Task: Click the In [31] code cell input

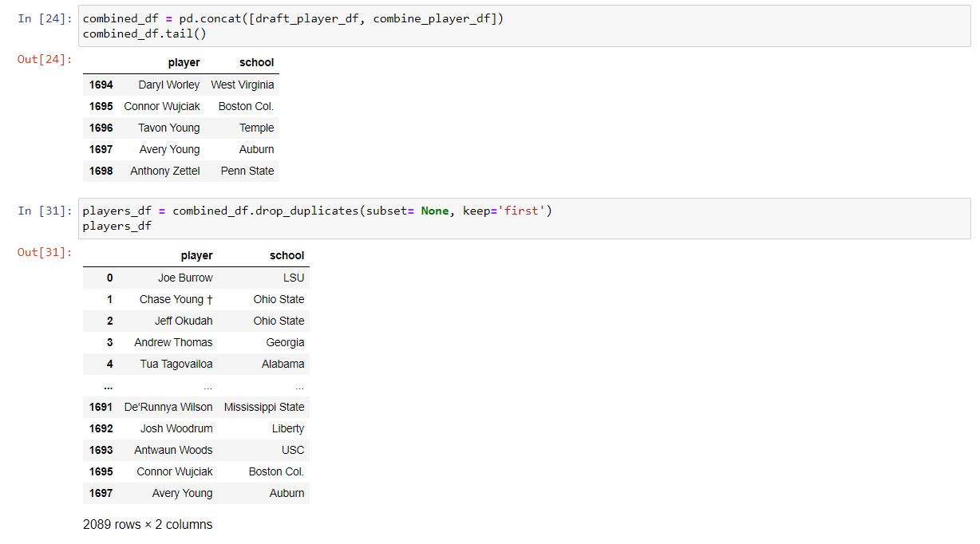Action: coord(524,219)
